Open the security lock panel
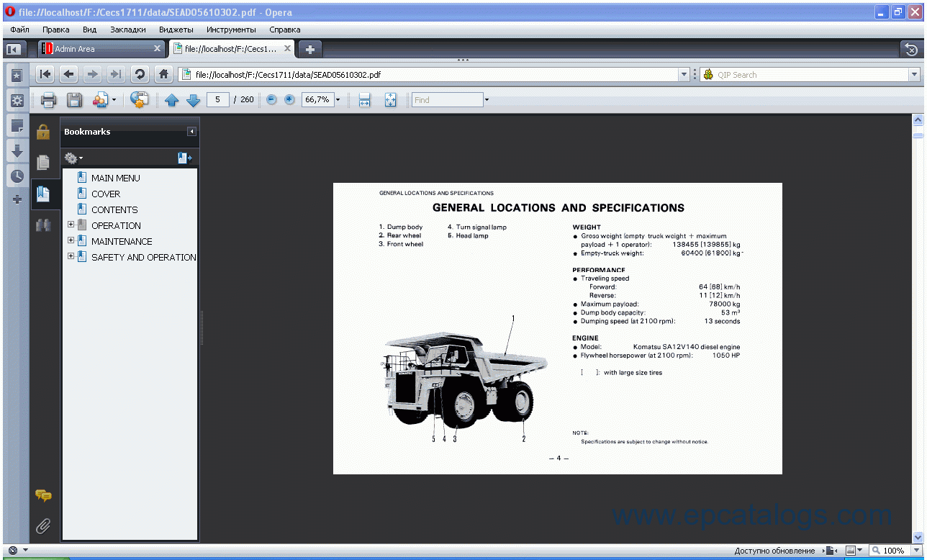 [x=43, y=132]
